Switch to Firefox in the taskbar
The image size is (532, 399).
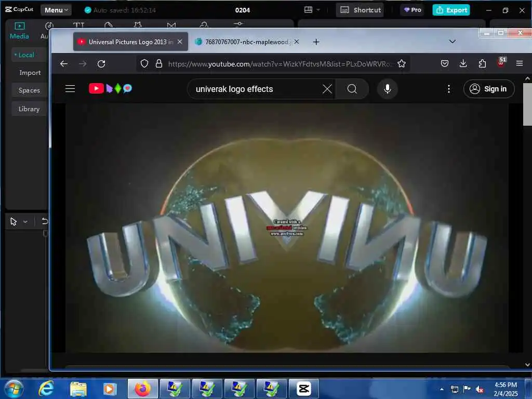pyautogui.click(x=143, y=389)
